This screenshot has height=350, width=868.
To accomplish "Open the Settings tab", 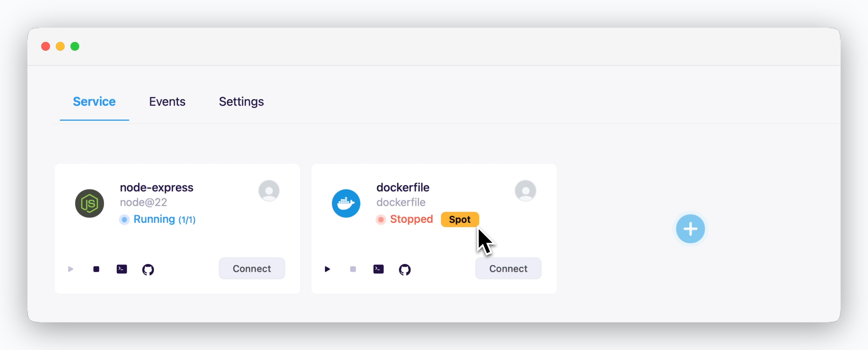I will pyautogui.click(x=241, y=101).
